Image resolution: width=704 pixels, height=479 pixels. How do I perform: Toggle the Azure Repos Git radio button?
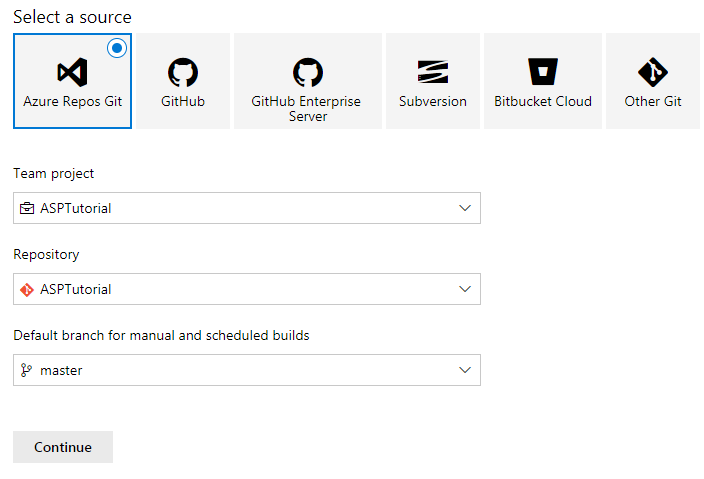117,48
